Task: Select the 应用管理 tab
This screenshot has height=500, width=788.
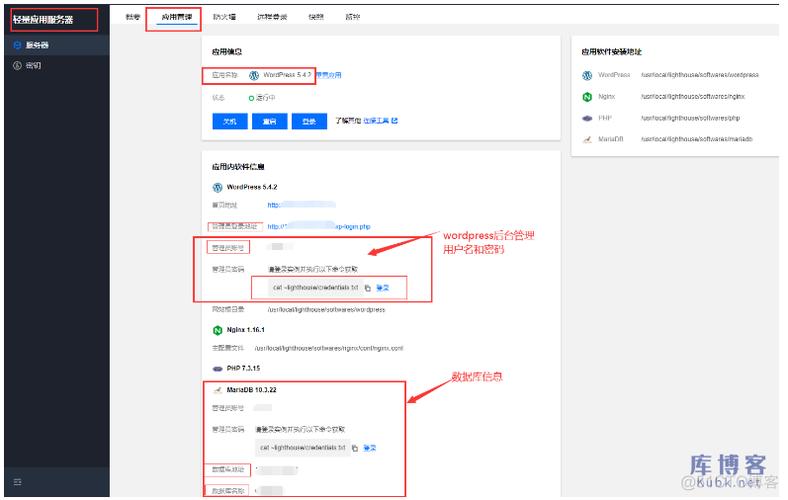Action: click(x=176, y=17)
